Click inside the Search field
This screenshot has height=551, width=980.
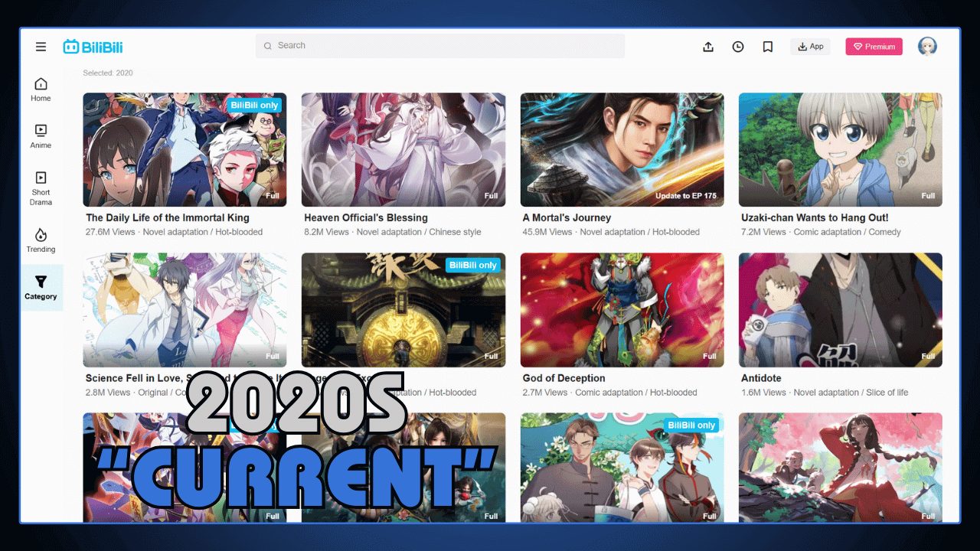tap(440, 46)
